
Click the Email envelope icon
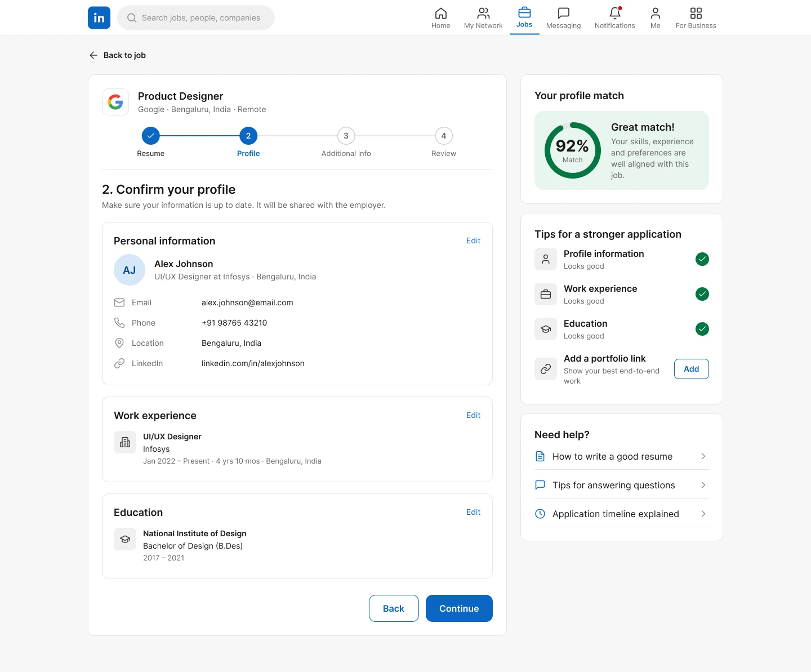click(x=119, y=302)
